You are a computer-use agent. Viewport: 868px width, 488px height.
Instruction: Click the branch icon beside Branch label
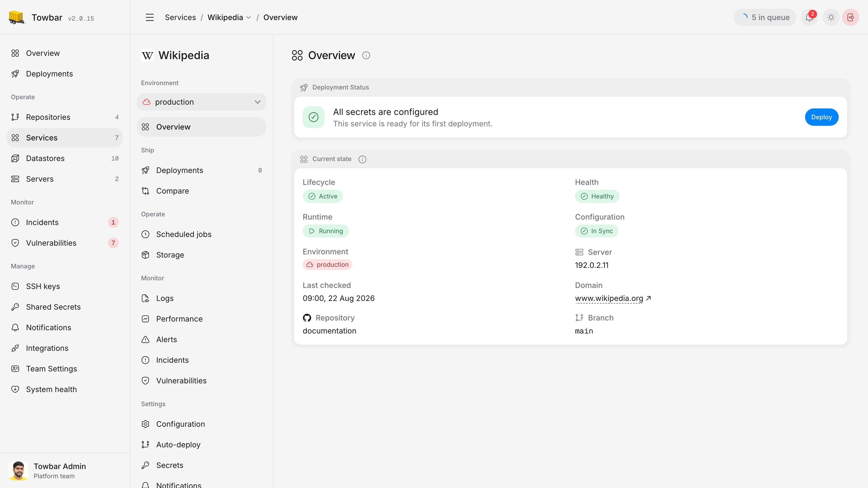click(579, 318)
